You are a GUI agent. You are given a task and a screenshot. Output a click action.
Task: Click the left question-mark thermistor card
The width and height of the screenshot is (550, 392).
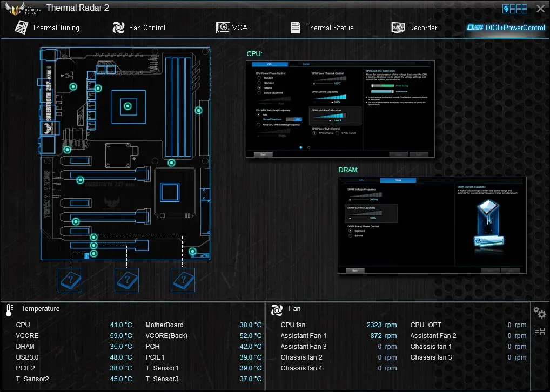tap(70, 280)
